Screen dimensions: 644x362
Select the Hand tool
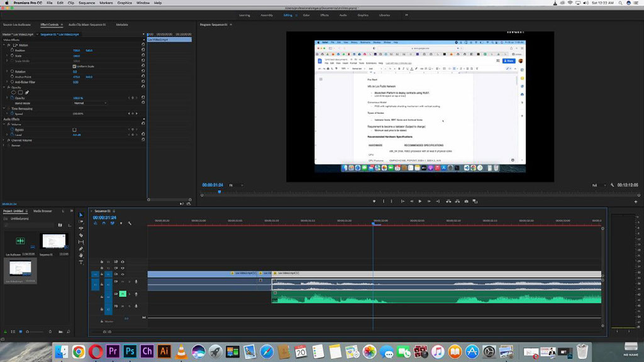tap(81, 256)
